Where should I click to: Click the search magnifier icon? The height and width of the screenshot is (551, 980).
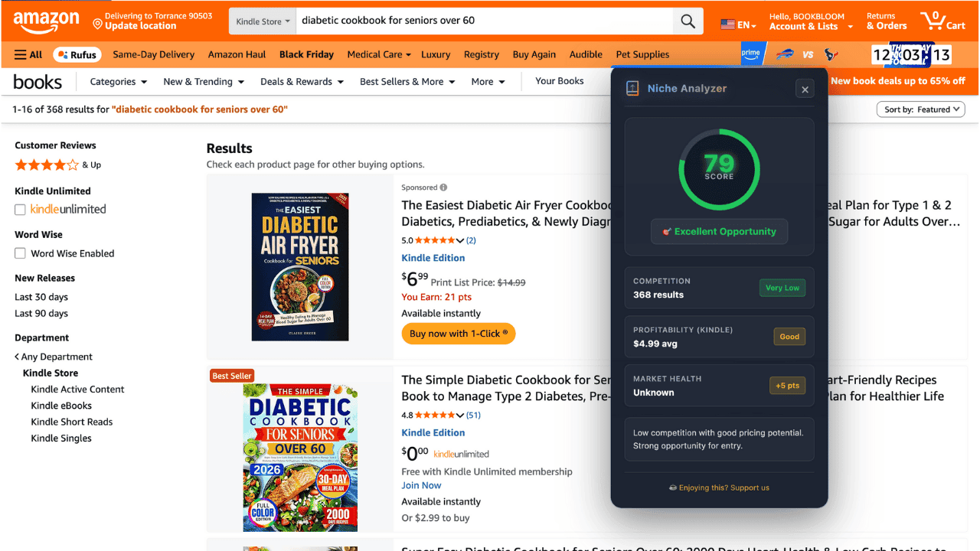pyautogui.click(x=687, y=21)
